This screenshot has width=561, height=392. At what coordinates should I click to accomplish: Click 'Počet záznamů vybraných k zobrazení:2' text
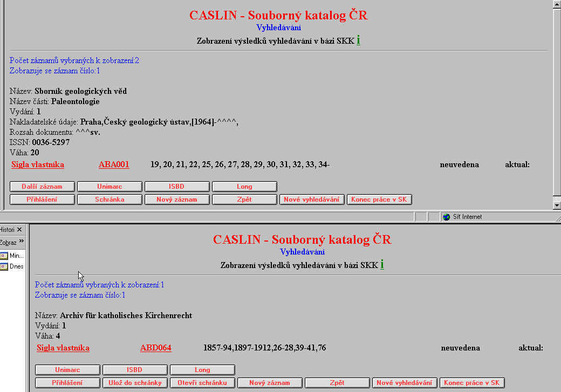tap(74, 60)
